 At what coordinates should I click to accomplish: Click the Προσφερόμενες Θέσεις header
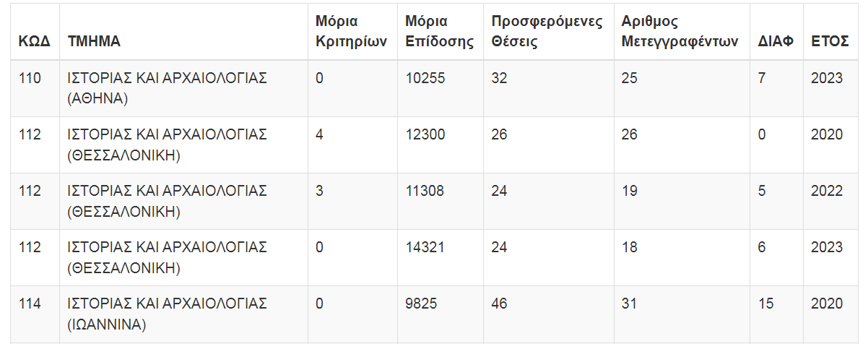(547, 31)
